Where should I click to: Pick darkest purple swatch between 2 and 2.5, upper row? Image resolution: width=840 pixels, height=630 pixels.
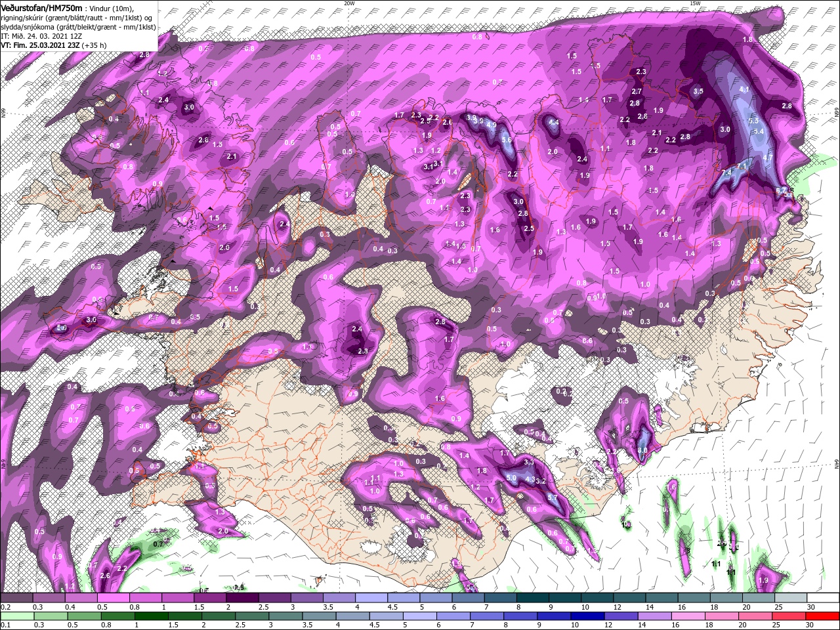pyautogui.click(x=242, y=598)
